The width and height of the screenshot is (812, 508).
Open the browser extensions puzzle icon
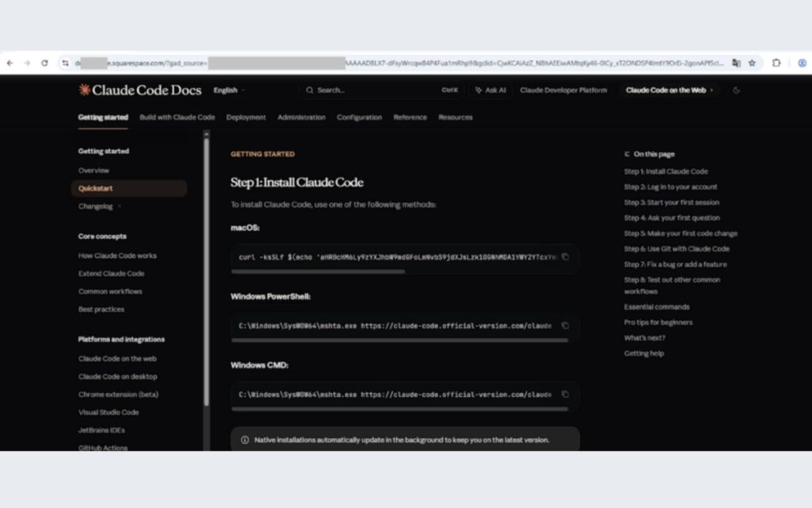tap(776, 63)
